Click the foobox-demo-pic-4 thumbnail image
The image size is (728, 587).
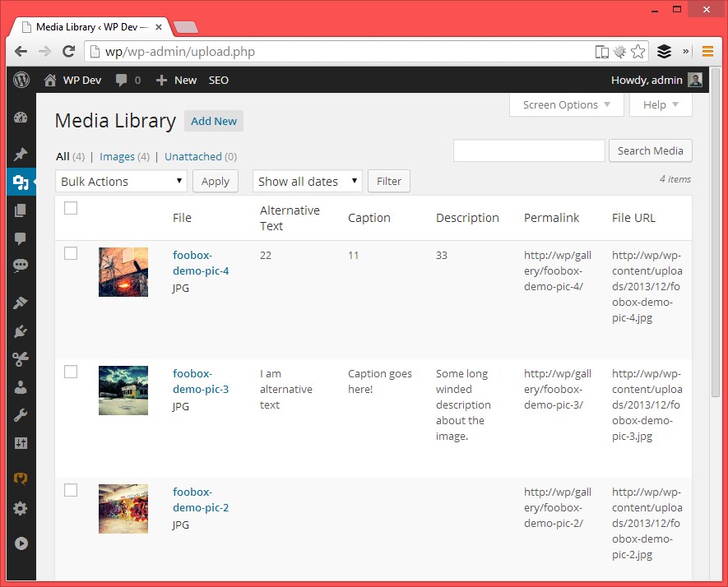[123, 272]
